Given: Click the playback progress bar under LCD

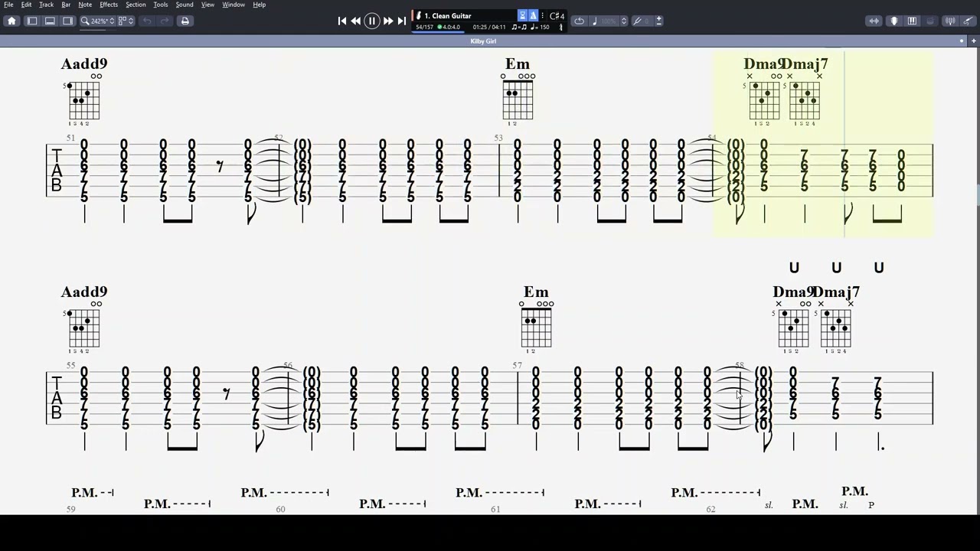Looking at the screenshot, I should coord(437,33).
